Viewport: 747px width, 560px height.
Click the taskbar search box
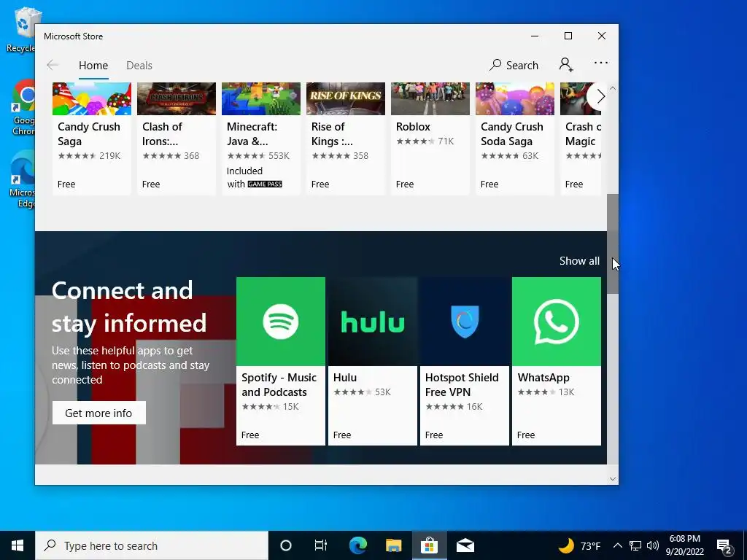pyautogui.click(x=152, y=545)
